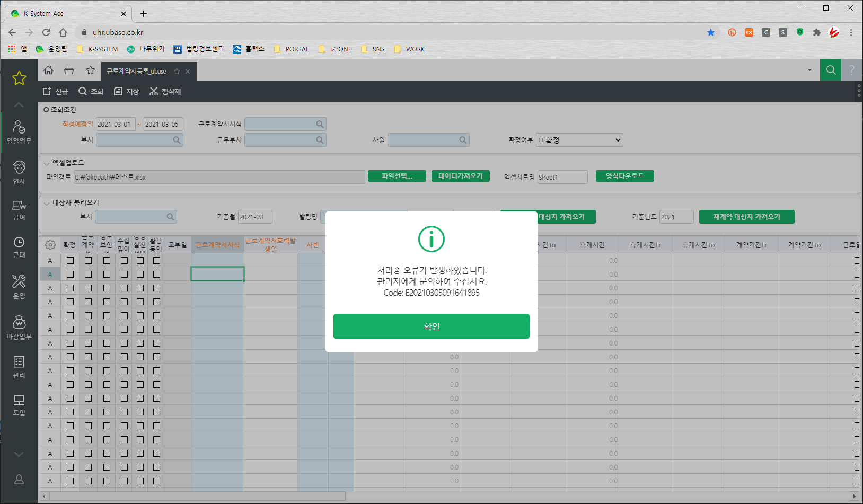Open the K-SYSTEM bookmark folder
The width and height of the screenshot is (863, 504).
point(98,49)
